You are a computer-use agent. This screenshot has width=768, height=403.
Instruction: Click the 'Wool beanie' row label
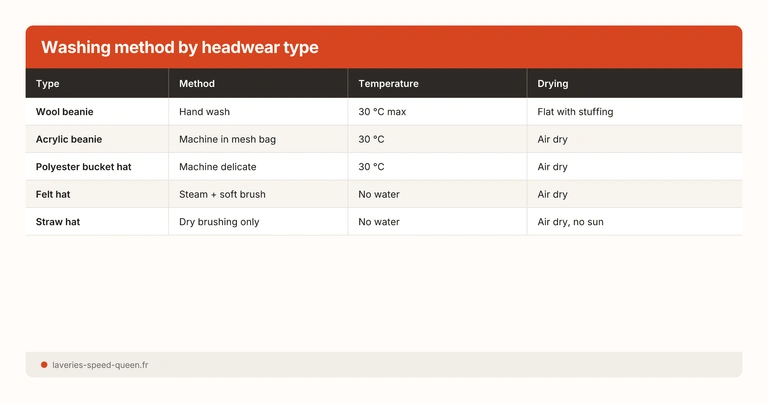coord(65,112)
